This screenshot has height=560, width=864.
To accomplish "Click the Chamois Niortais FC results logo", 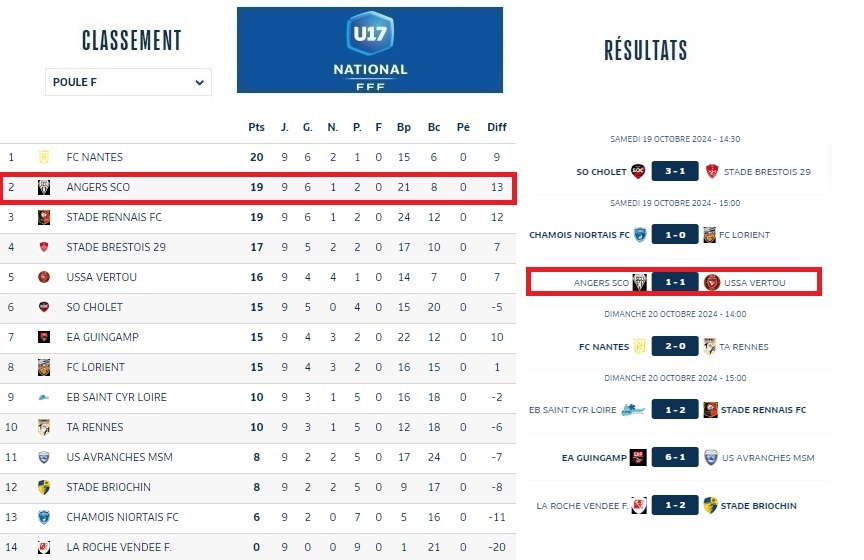I will tap(641, 235).
